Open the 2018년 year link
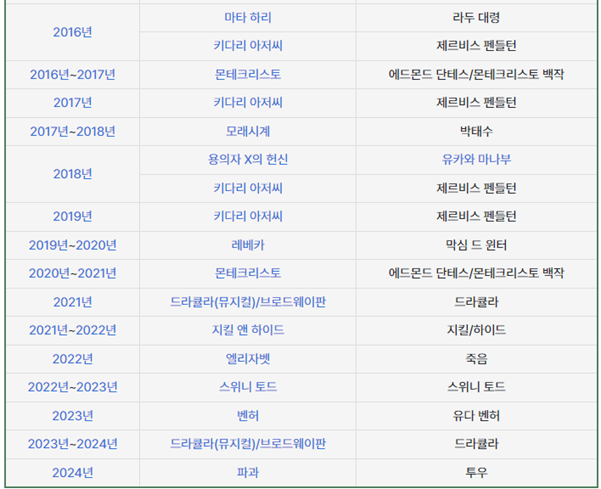This screenshot has width=601, height=489. pyautogui.click(x=72, y=174)
